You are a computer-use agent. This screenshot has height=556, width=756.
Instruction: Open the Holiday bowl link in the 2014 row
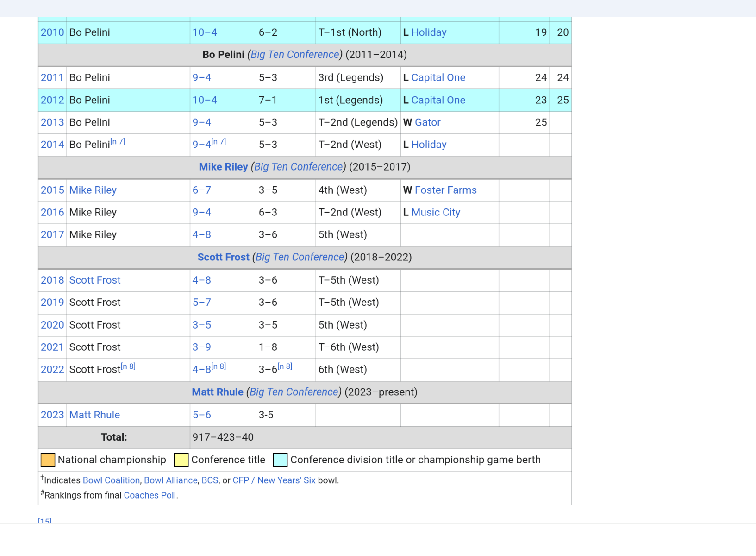point(429,145)
